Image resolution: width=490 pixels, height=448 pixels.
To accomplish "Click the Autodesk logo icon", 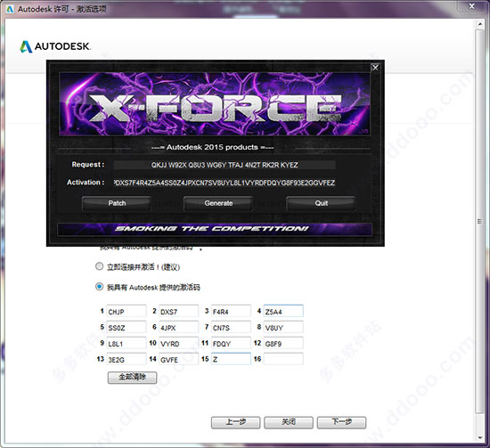I will point(26,47).
